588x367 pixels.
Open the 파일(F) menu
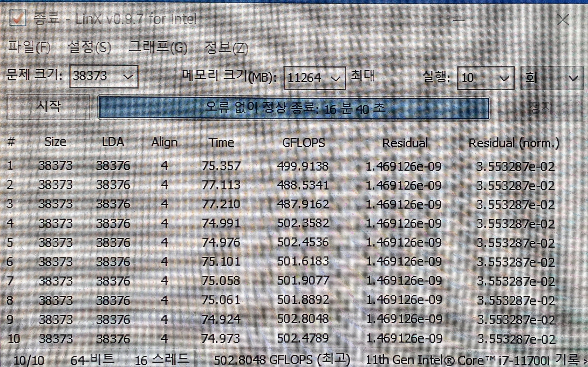click(29, 47)
